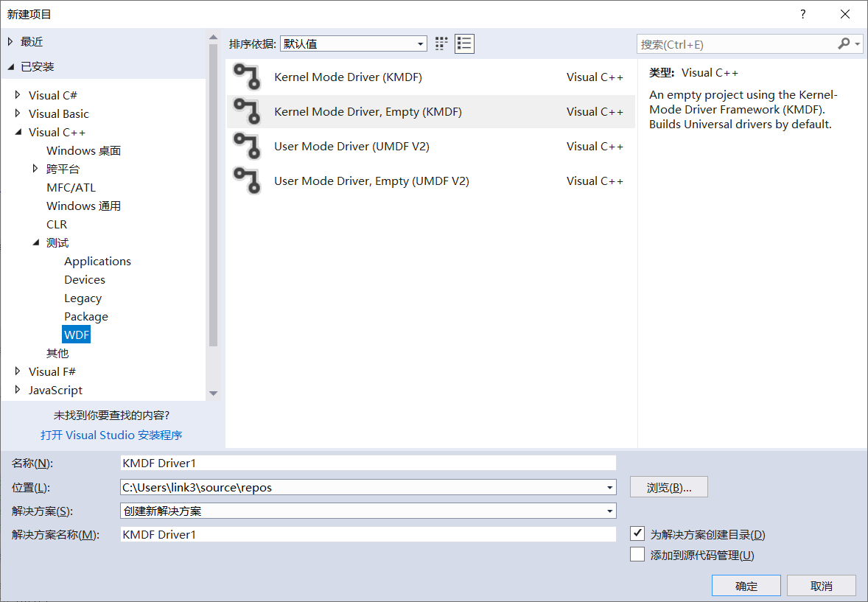The height and width of the screenshot is (602, 868).
Task: Open the 位置 path dropdown
Action: coord(609,487)
